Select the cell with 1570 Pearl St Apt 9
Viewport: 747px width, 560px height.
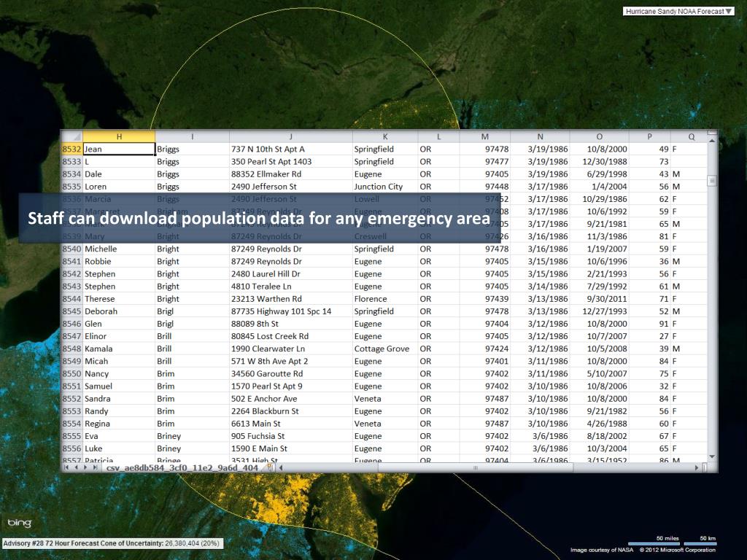[x=290, y=386]
